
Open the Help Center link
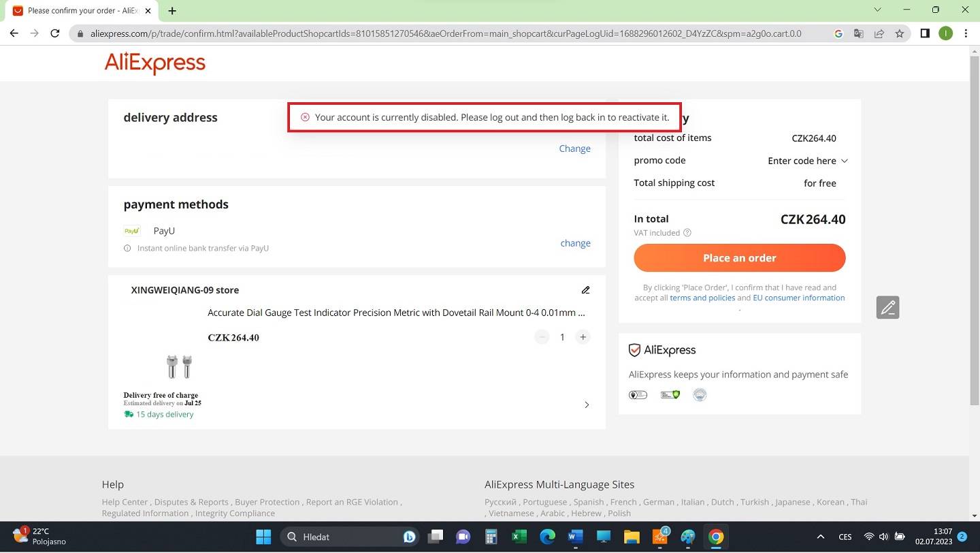(125, 502)
